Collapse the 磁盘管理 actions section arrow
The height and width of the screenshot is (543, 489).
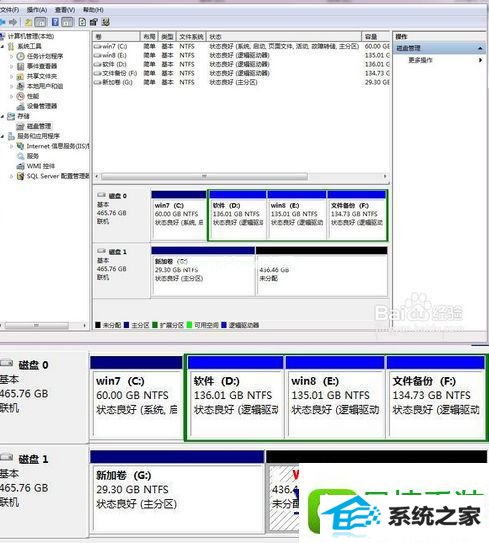tap(480, 48)
